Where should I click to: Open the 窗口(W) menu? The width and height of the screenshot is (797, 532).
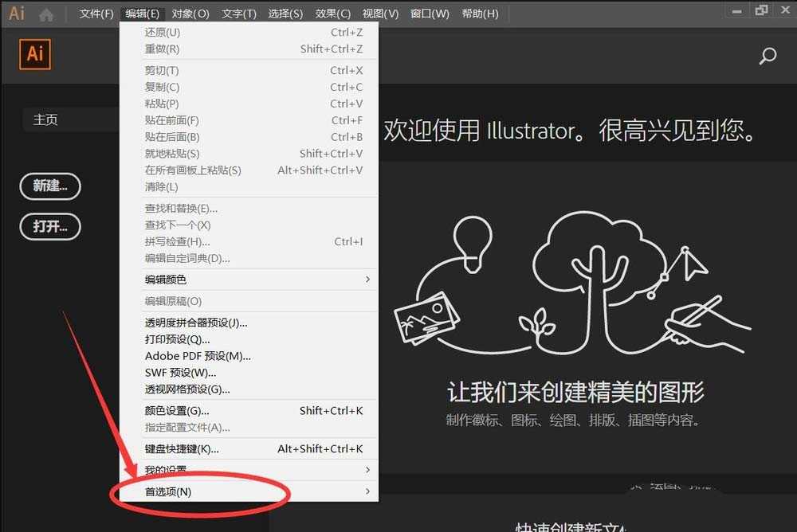click(430, 13)
